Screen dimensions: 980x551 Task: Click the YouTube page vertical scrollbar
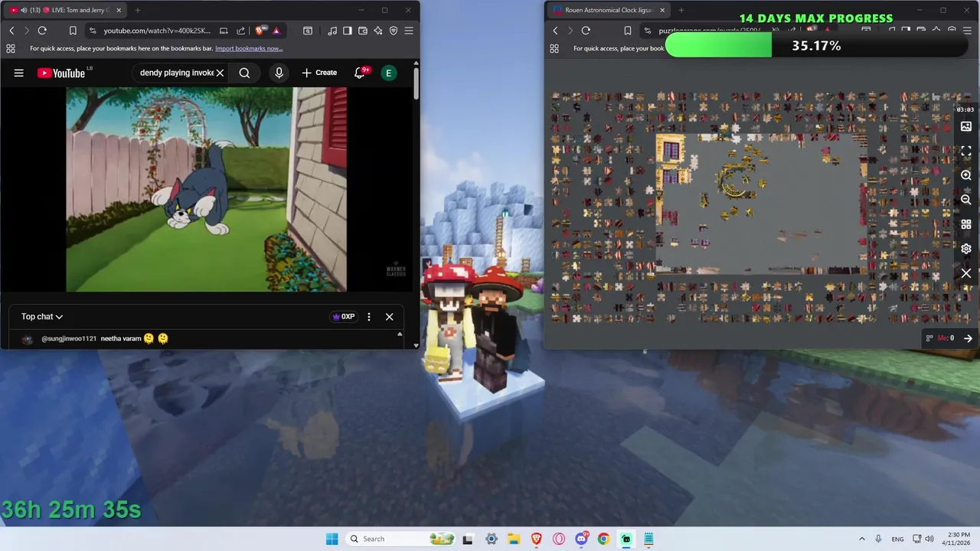point(416,83)
